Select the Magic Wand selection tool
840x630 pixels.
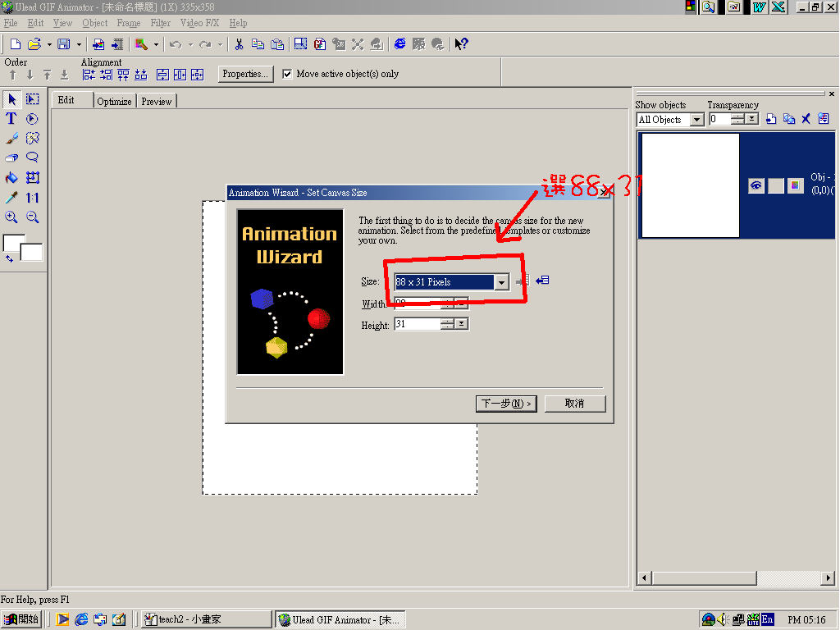(x=32, y=138)
